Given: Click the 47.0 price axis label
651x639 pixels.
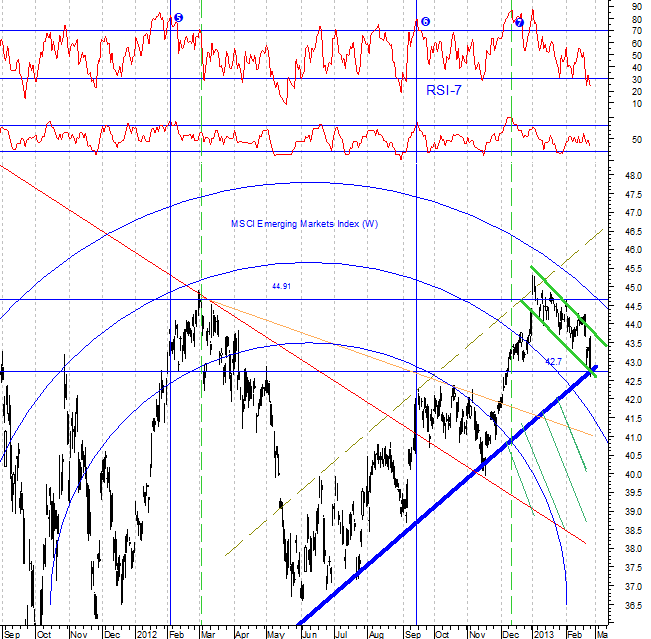Looking at the screenshot, I should [633, 213].
